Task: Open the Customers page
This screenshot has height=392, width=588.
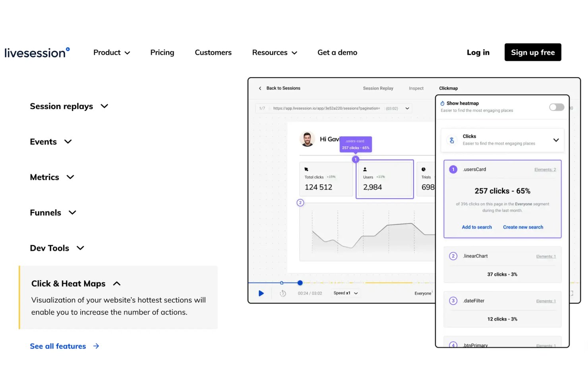Action: [213, 52]
